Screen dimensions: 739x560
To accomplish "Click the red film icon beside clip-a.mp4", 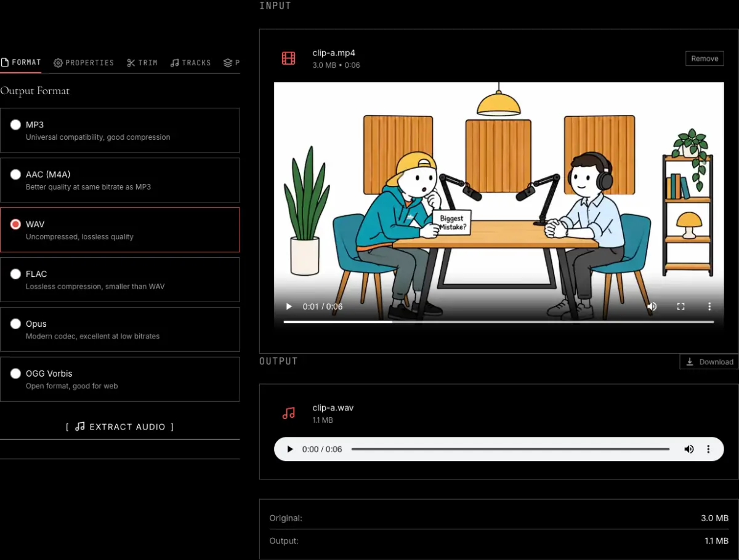I will tap(288, 58).
